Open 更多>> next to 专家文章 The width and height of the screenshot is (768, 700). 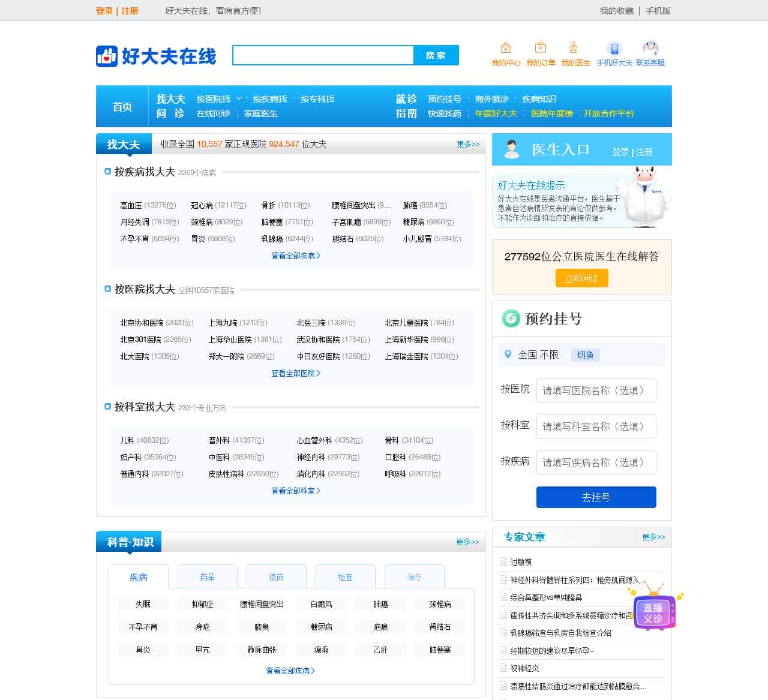point(653,537)
